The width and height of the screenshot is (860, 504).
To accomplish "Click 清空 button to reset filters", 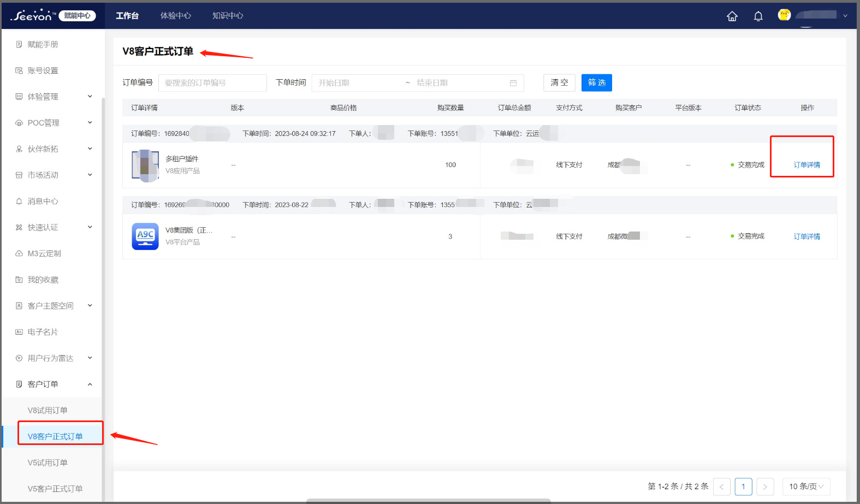I will [559, 82].
